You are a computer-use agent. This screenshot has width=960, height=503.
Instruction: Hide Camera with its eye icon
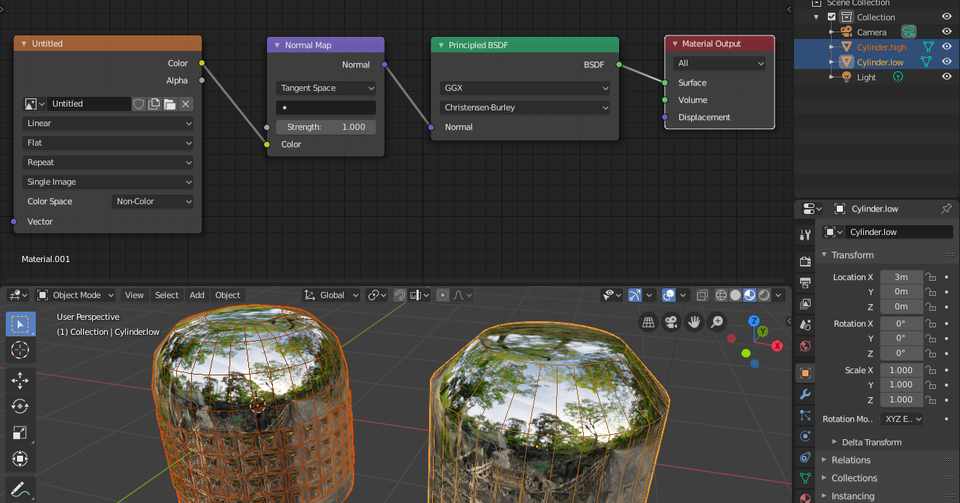click(947, 32)
